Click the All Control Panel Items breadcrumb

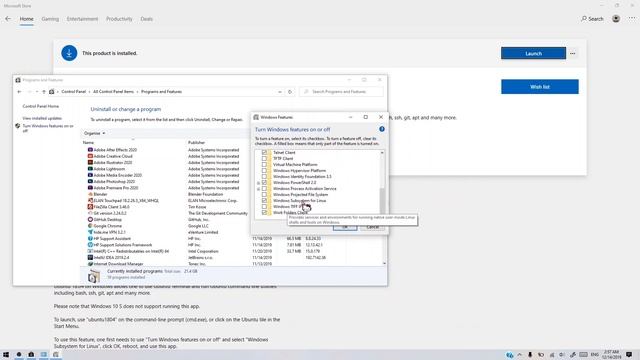pos(113,92)
